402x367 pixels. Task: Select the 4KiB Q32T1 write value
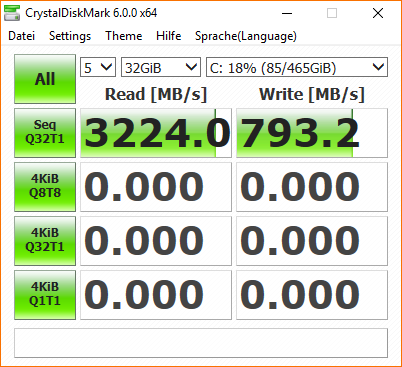pos(312,241)
